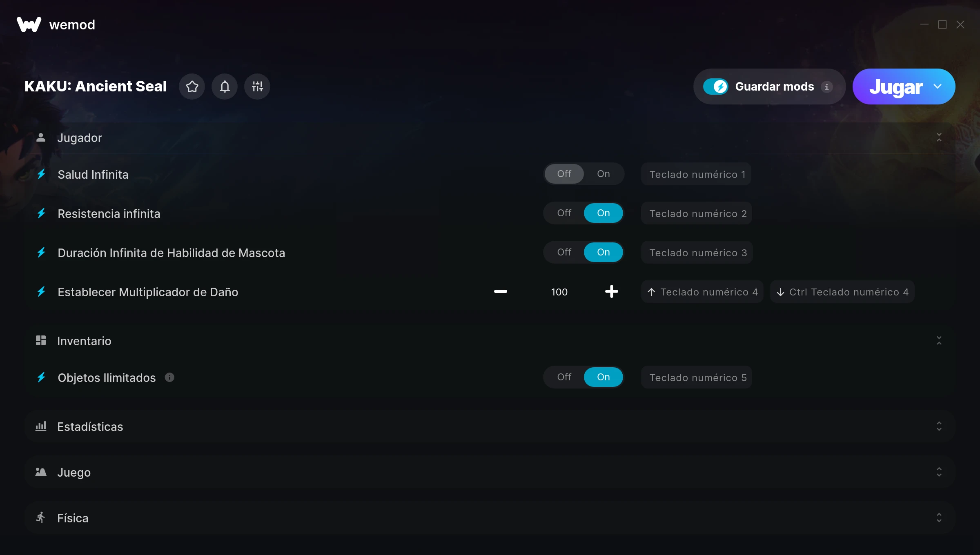980x555 pixels.
Task: Open notifications via the bell icon
Action: (x=225, y=87)
